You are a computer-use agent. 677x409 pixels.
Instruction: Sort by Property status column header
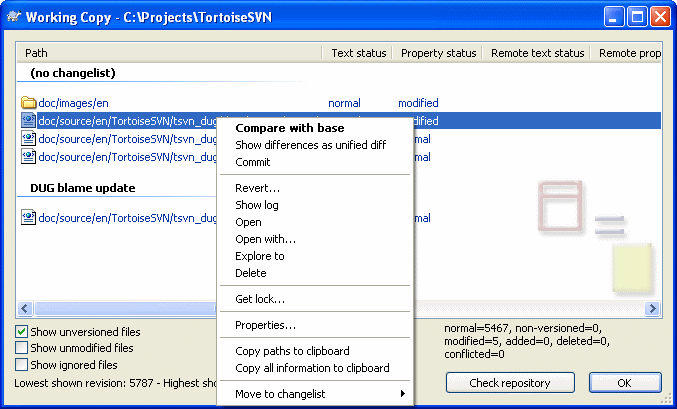pyautogui.click(x=438, y=53)
